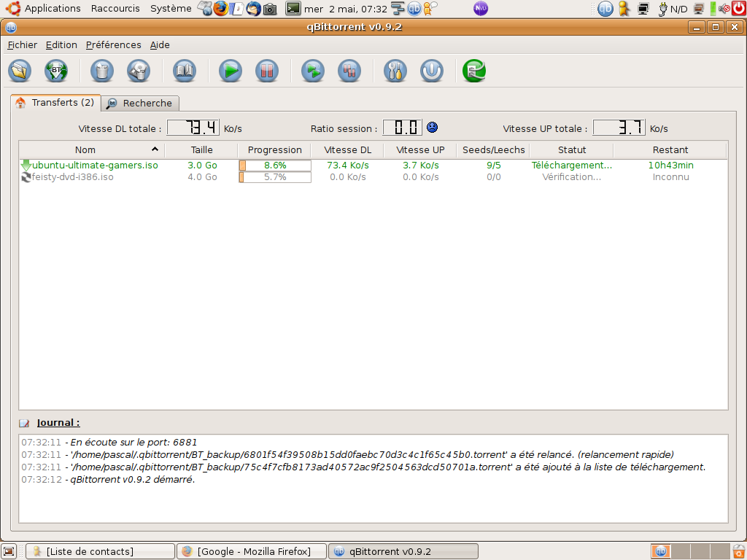Click the Journal notepad icon
Screen dimensions: 747x560
pyautogui.click(x=24, y=423)
